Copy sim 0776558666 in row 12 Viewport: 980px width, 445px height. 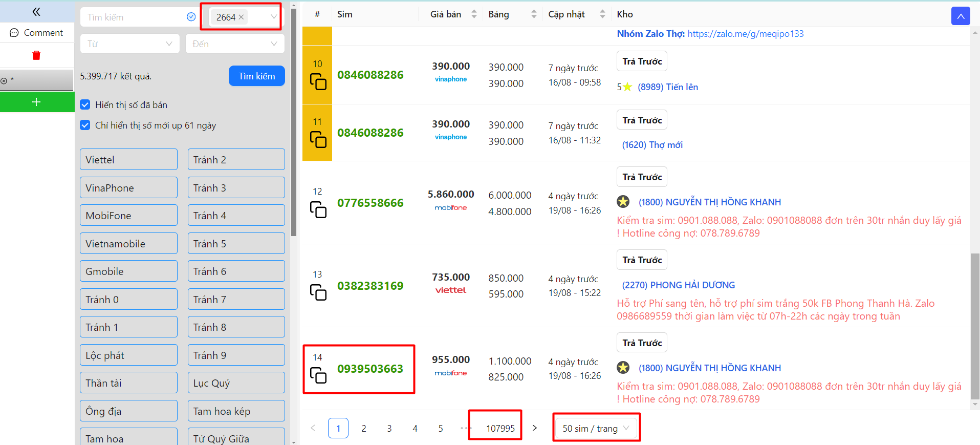tap(318, 209)
